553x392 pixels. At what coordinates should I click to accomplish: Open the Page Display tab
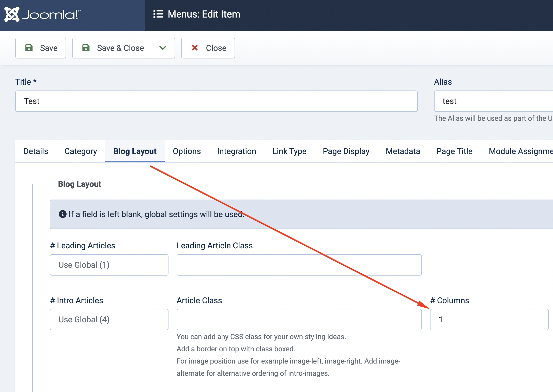pos(346,151)
